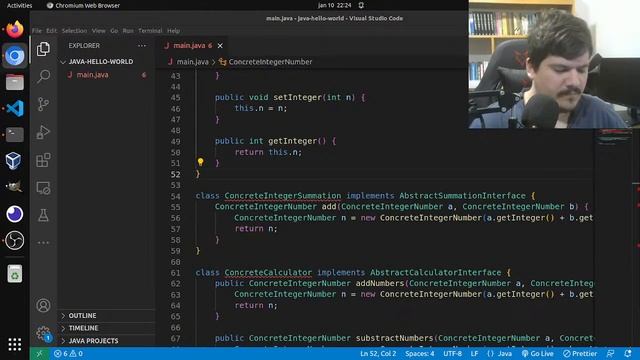The width and height of the screenshot is (640, 360).
Task: Close the main.java editor tab
Action: (x=220, y=46)
